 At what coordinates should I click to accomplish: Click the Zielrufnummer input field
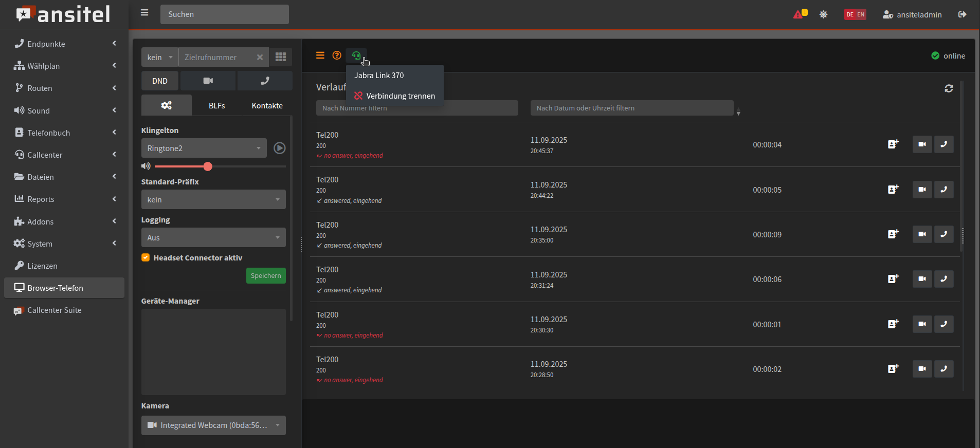click(216, 58)
